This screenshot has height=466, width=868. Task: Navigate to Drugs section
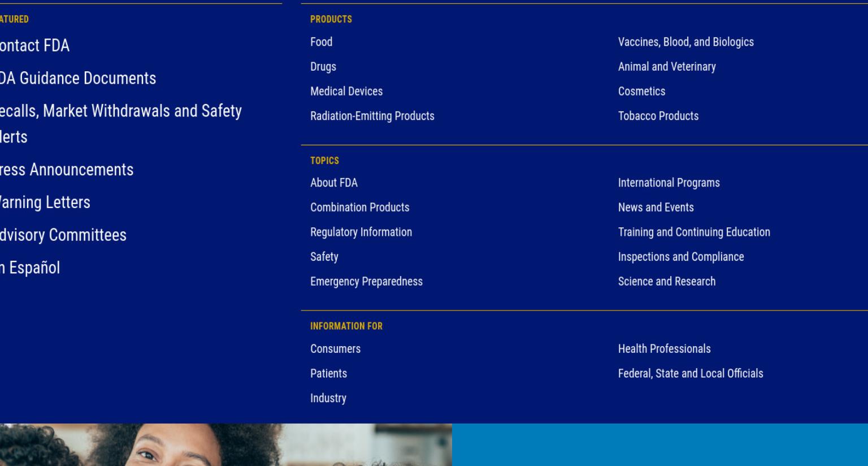(323, 67)
